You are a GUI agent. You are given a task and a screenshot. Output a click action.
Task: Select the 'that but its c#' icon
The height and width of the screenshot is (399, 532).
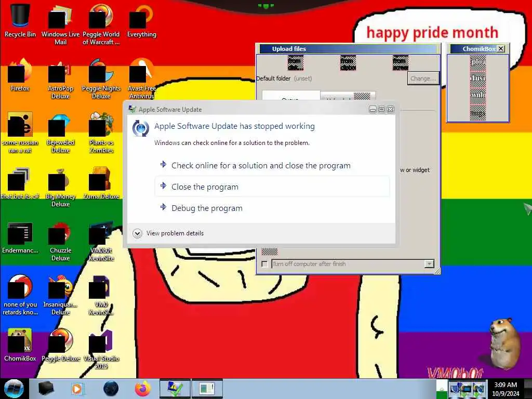[x=20, y=183]
